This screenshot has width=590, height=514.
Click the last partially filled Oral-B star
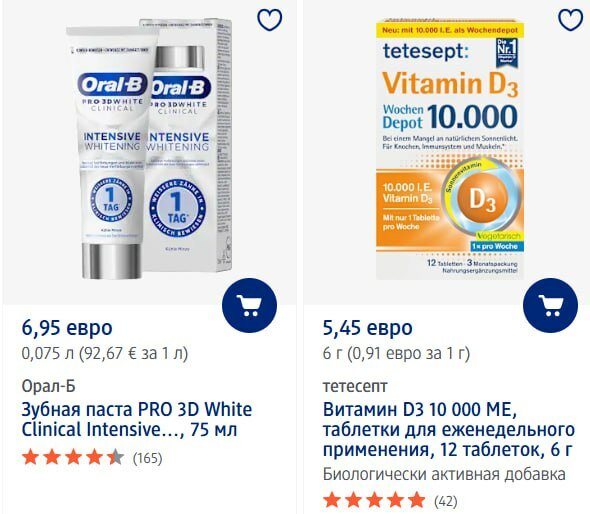tap(116, 458)
